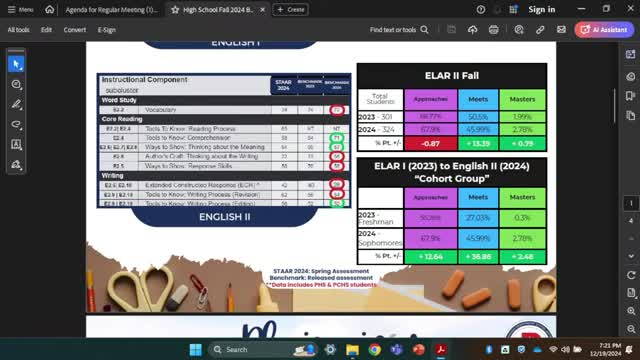
Task: Open the print document icon
Action: 493,30
